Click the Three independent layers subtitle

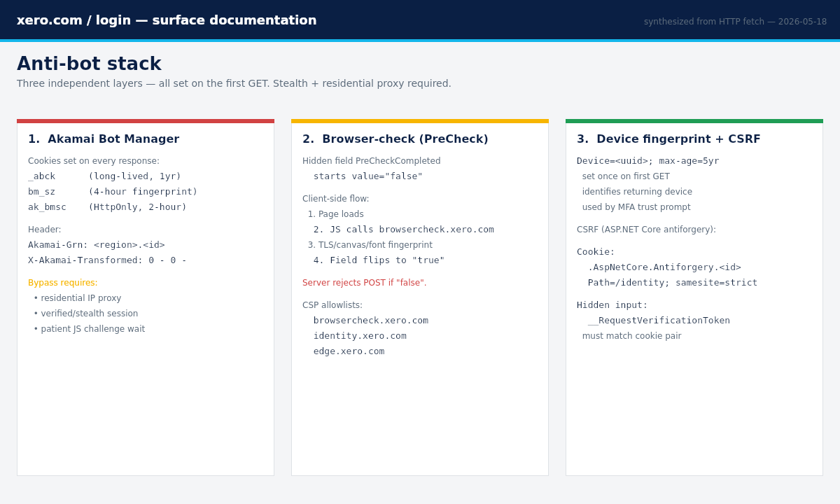click(234, 83)
